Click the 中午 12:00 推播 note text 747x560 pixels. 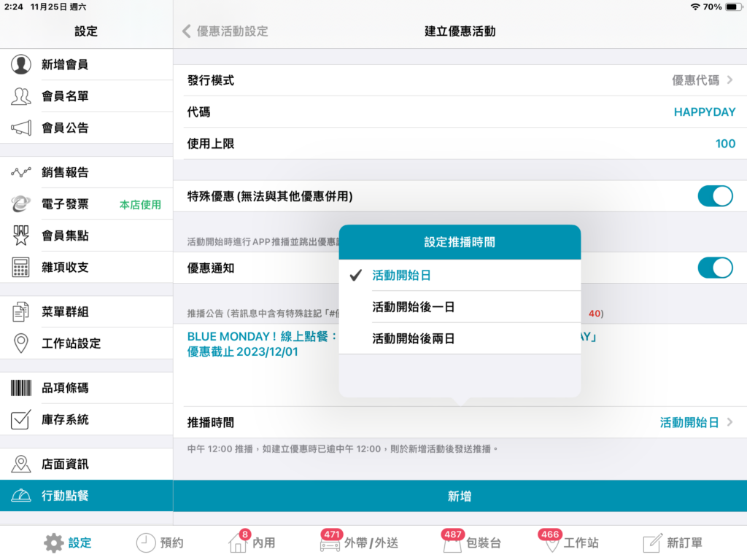(x=343, y=449)
